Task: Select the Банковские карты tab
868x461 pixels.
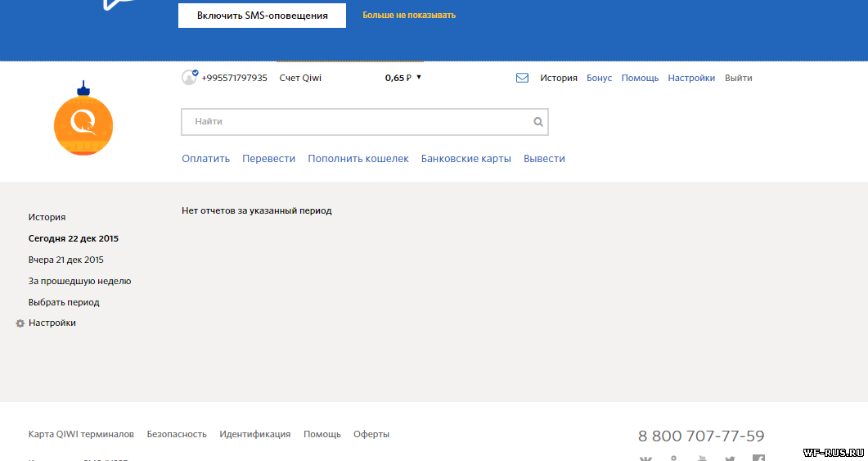Action: tap(465, 159)
